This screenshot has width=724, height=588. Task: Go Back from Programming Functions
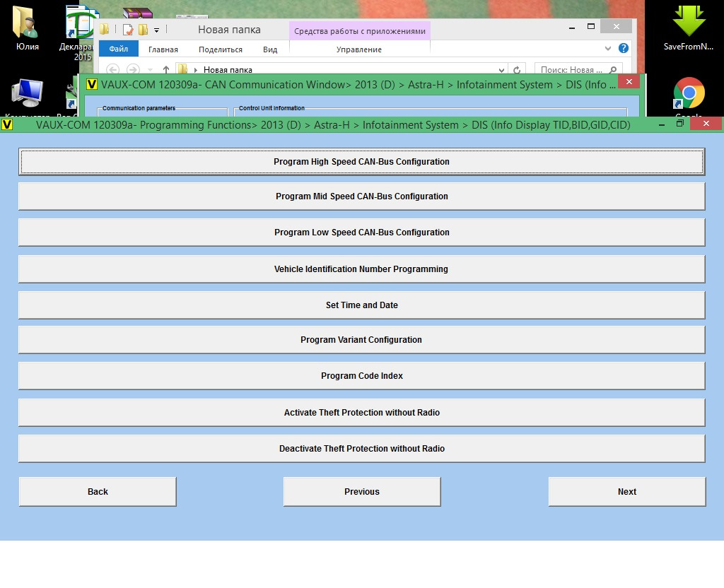[98, 492]
